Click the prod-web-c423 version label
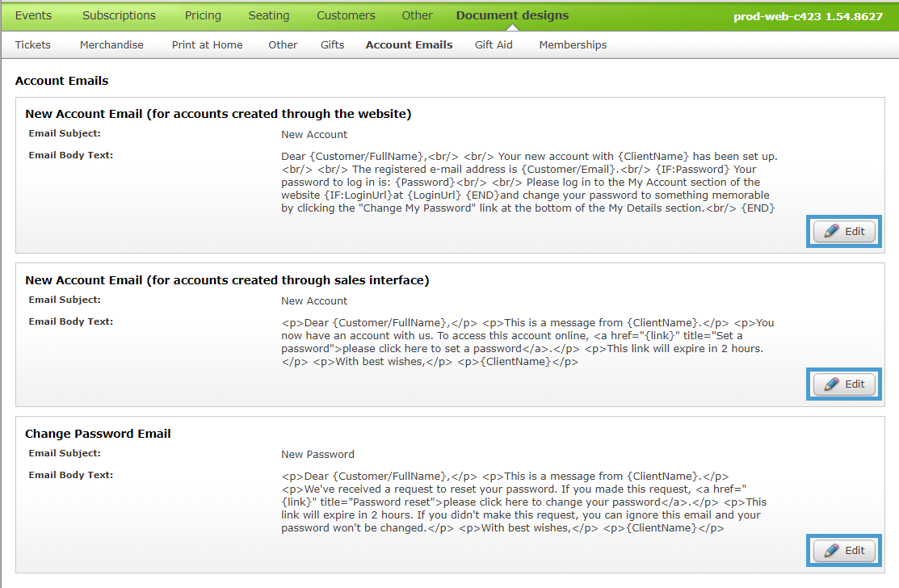 click(808, 16)
